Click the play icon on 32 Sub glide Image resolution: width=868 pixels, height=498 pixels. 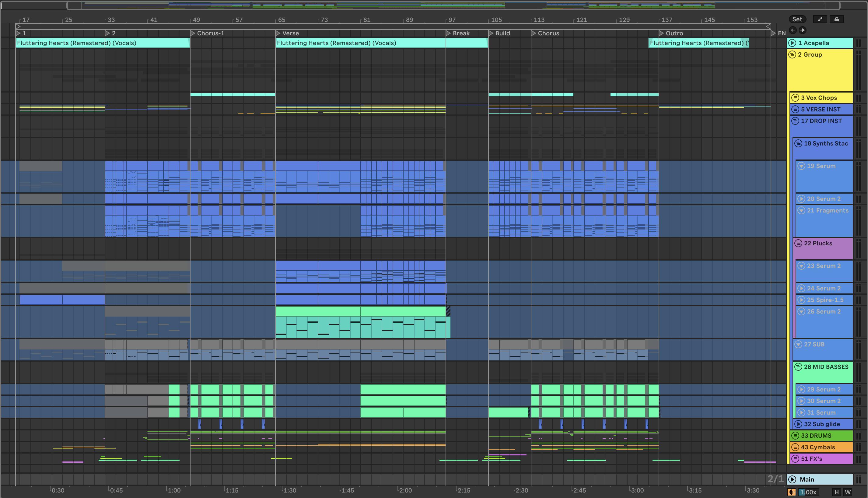798,424
